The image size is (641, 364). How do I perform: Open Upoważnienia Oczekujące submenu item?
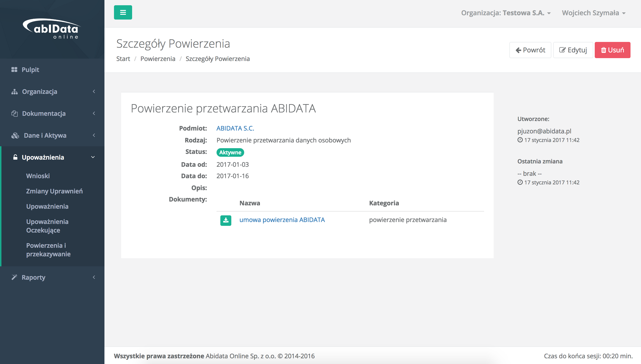(47, 226)
